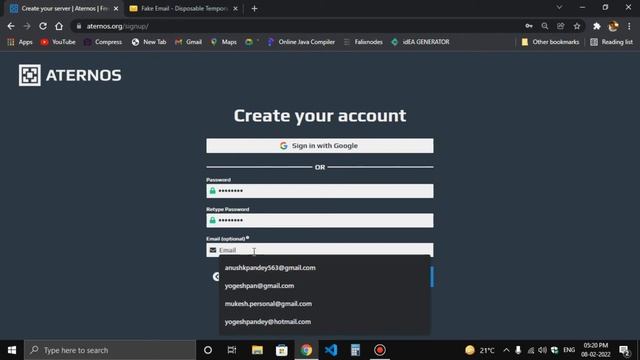640x360 pixels.
Task: Click the microphone tray icon
Action: coord(518,350)
